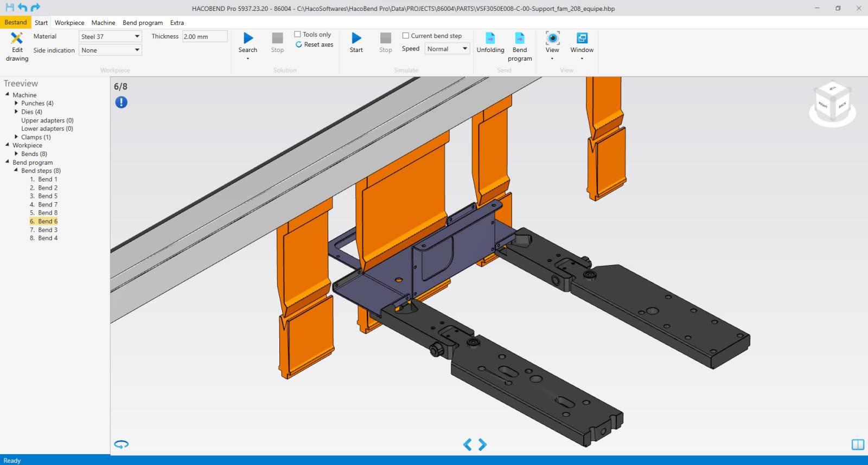Go to next bend step arrow

(x=482, y=444)
